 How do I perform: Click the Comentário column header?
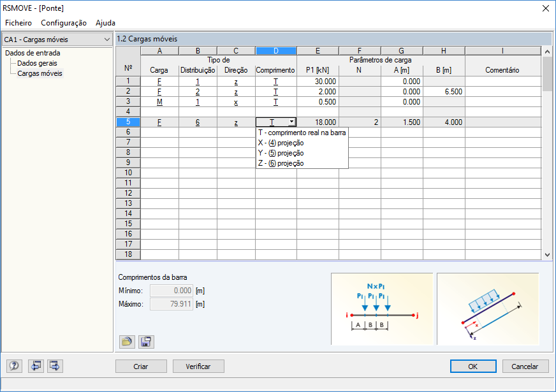tap(502, 70)
